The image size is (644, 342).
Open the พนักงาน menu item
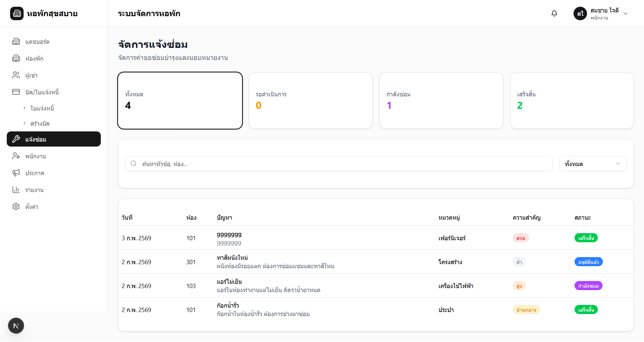pyautogui.click(x=35, y=156)
